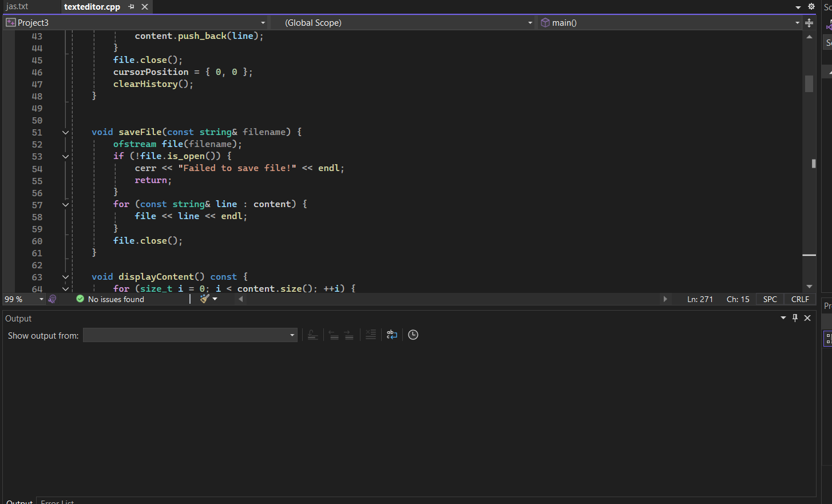Click the Ln: 271 line indicator
This screenshot has height=504, width=832.
coord(700,299)
